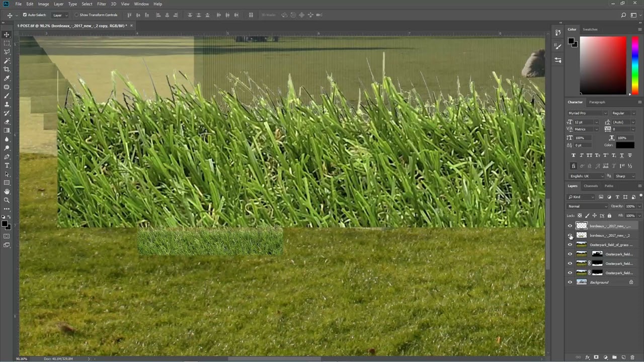This screenshot has width=644, height=362.
Task: Open the Normal blending mode dropdown
Action: 588,206
